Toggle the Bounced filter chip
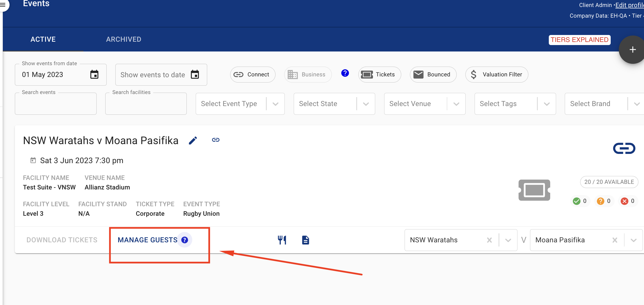Viewport: 644px width, 305px height. tap(433, 74)
